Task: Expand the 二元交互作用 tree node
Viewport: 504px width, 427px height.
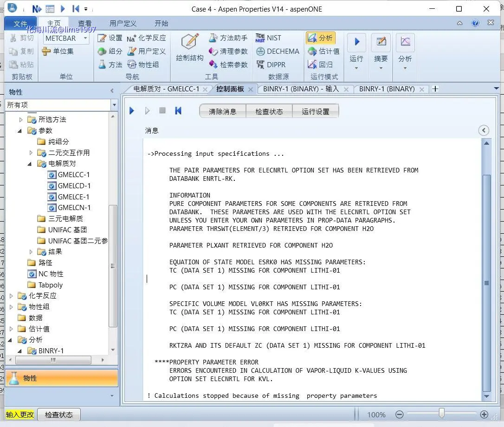Action: (31, 153)
